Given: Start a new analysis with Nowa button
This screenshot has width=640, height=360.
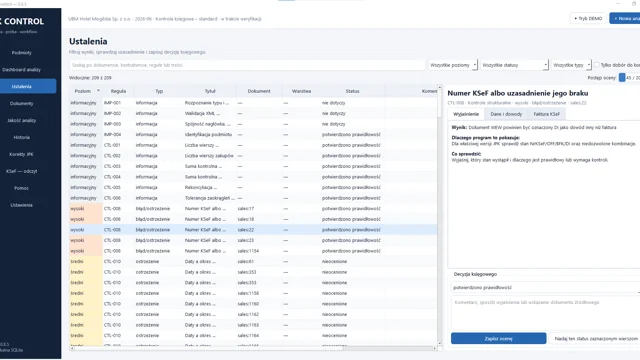Looking at the screenshot, I should coord(625,18).
